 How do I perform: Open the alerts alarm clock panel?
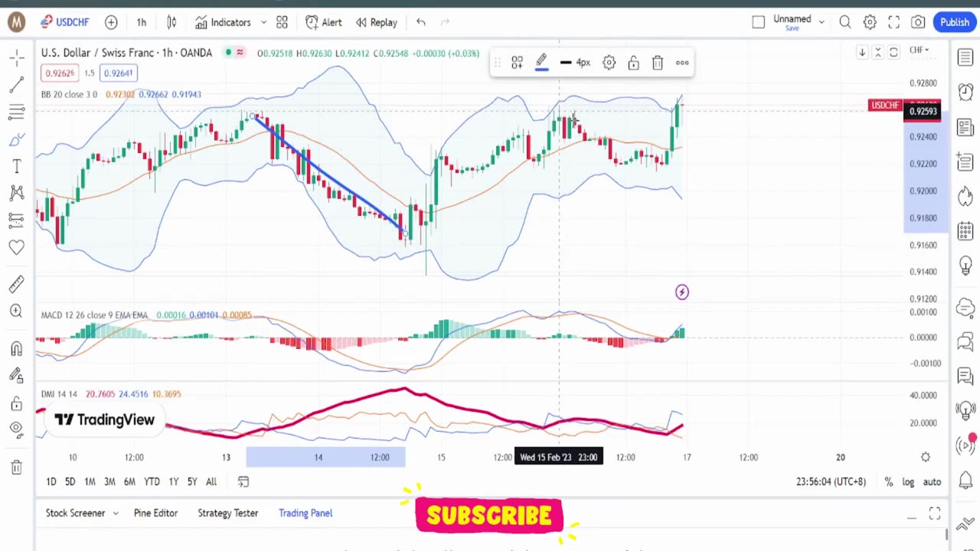pos(965,92)
